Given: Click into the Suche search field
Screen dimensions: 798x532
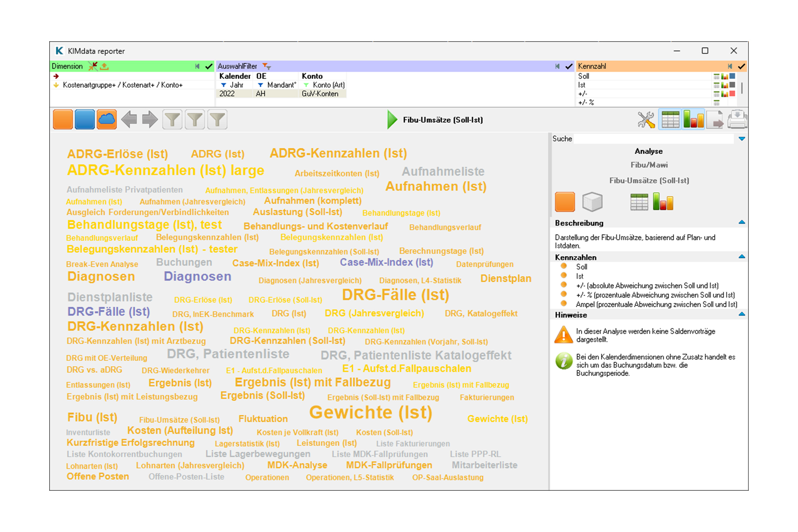Looking at the screenshot, I should [x=654, y=139].
